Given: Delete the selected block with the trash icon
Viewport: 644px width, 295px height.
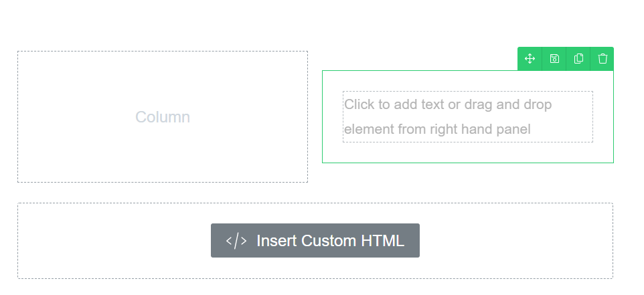Looking at the screenshot, I should 602,59.
